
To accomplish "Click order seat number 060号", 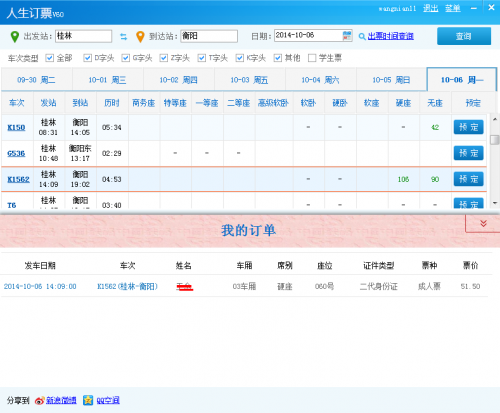I will (324, 286).
